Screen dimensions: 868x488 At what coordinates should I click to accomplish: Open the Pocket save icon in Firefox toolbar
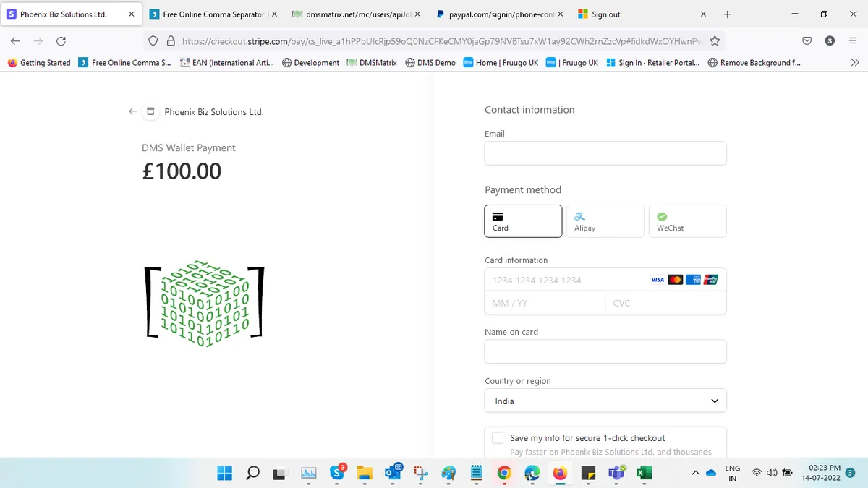point(807,41)
